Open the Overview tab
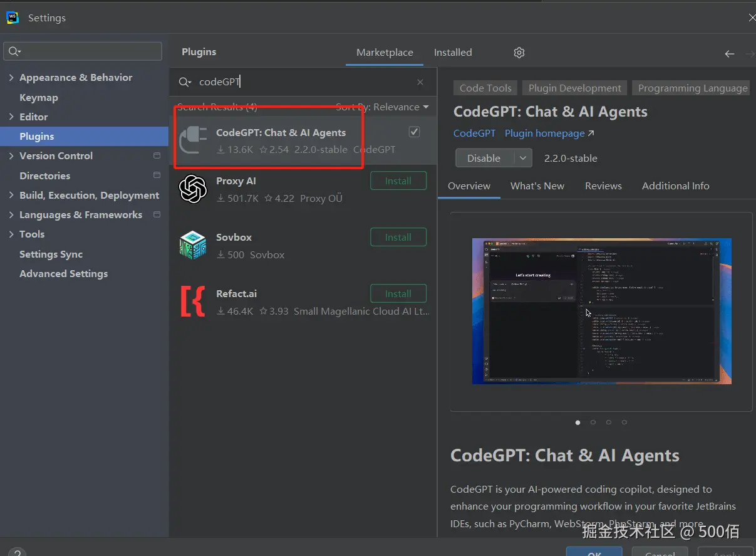 tap(469, 186)
